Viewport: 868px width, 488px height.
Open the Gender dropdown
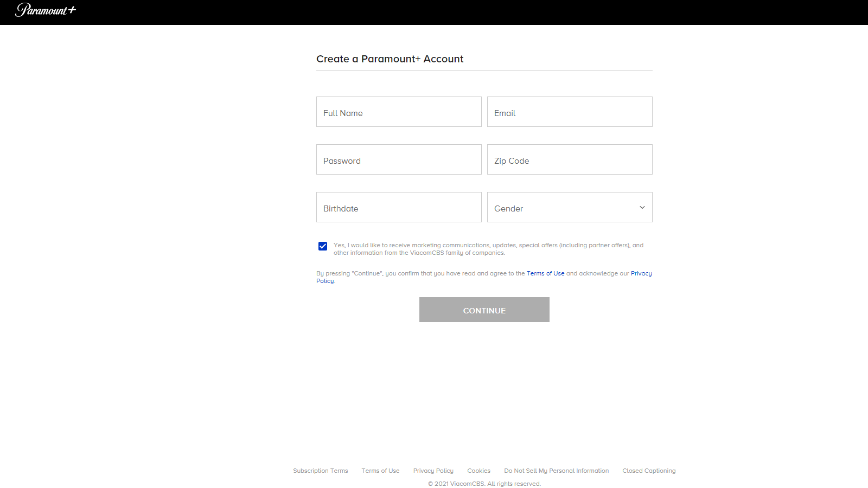pyautogui.click(x=570, y=207)
